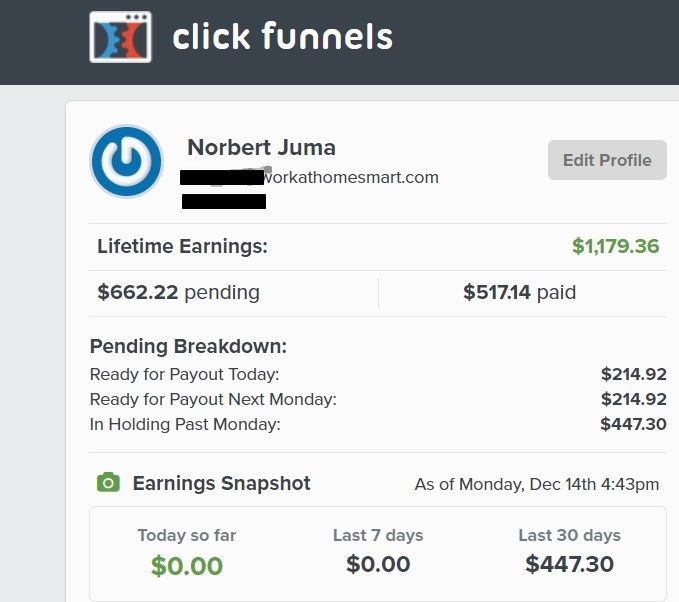Click the 'Last 30 days' label
The image size is (679, 602).
coord(569,535)
